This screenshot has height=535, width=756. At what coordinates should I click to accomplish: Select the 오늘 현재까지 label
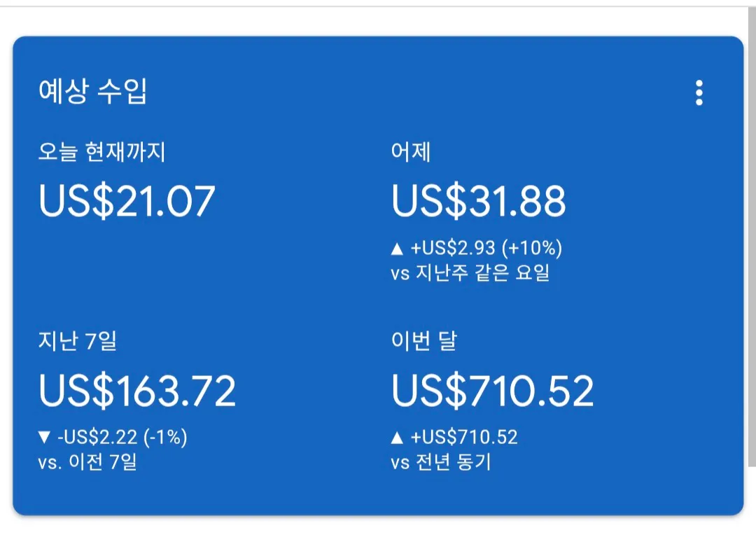coord(102,151)
